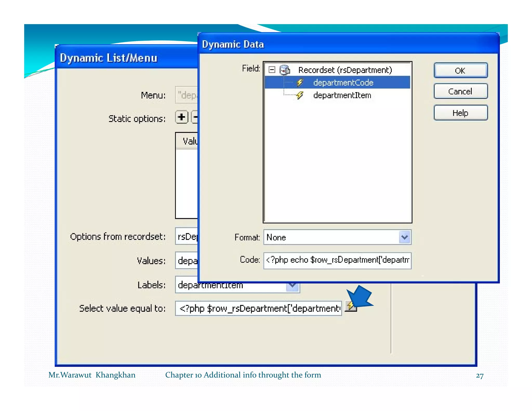Open the Format dropdown arrow
Screen dimensions: 532x411
tap(404, 237)
